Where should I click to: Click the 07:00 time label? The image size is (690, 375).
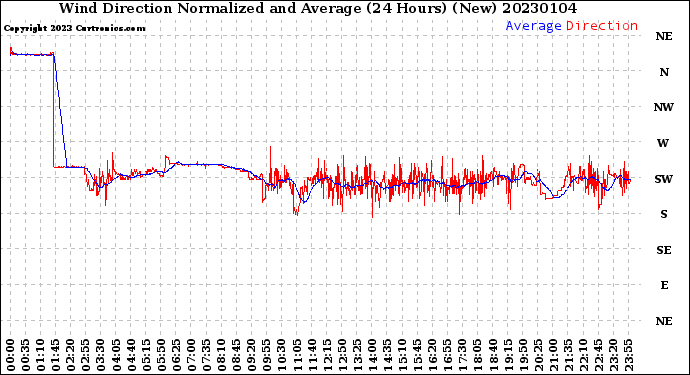pos(191,355)
